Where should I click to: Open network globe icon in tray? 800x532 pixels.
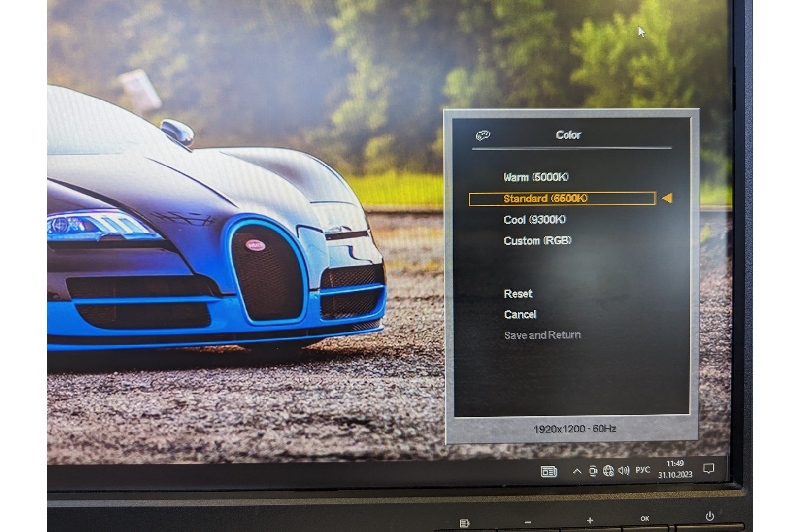(608, 471)
